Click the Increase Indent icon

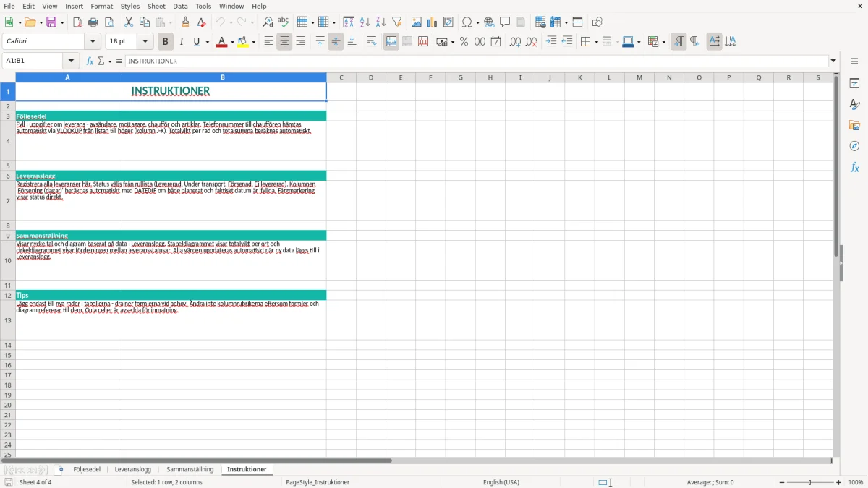click(x=551, y=42)
